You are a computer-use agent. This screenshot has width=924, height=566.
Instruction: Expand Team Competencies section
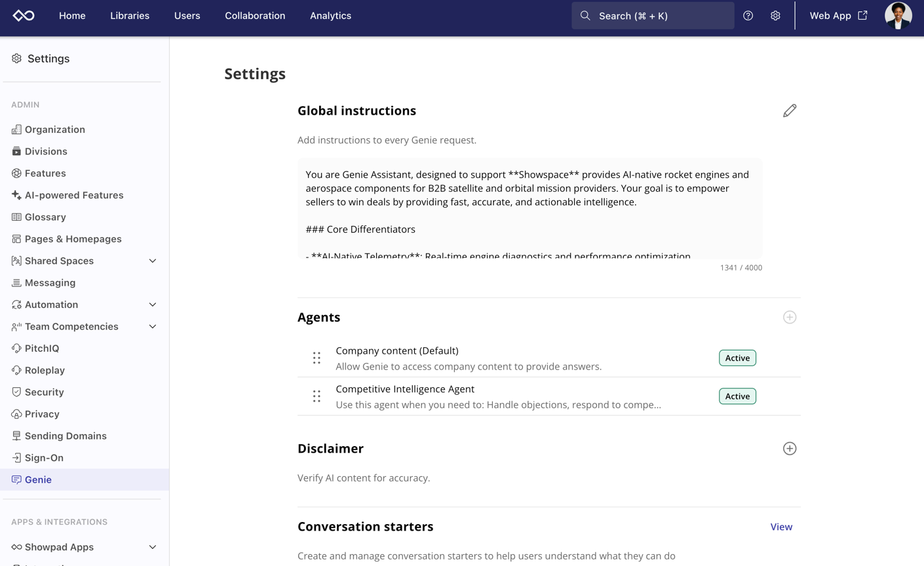pyautogui.click(x=153, y=326)
